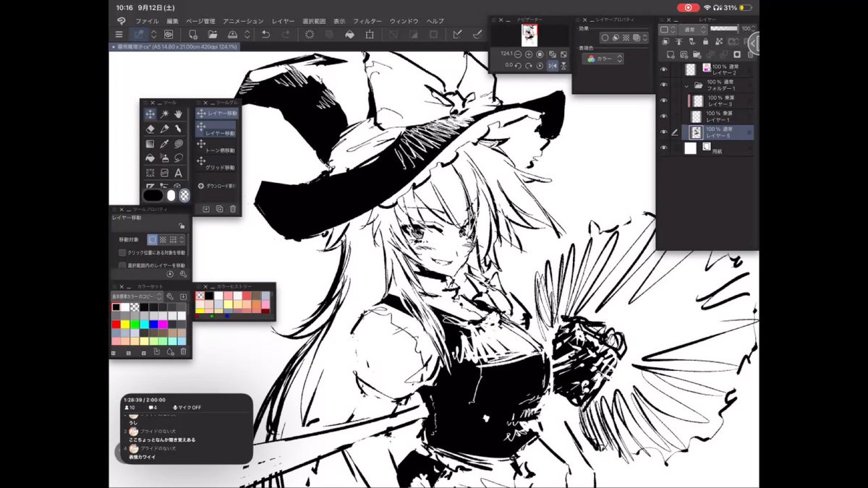868x488 pixels.
Task: Select the Fill bucket tool in Tool palette
Action: pos(150,158)
